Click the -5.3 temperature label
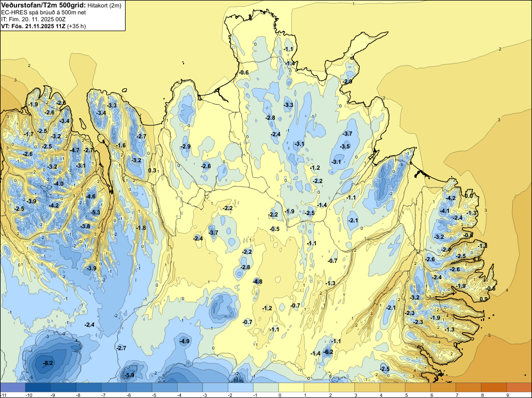The image size is (532, 398). click(95, 212)
